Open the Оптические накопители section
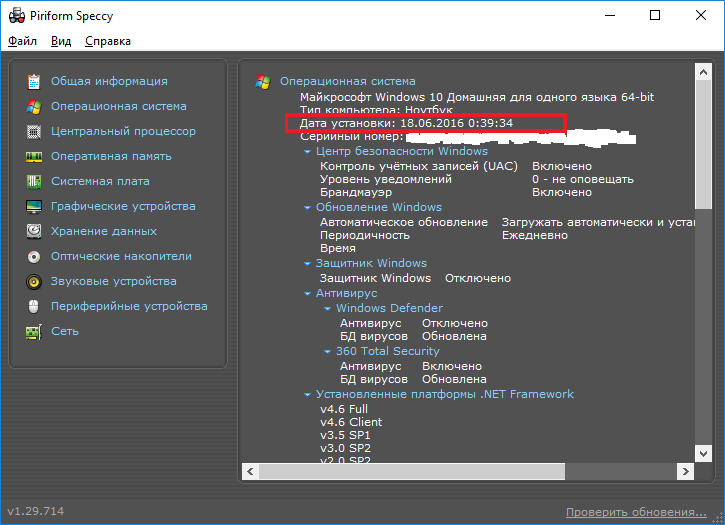Viewport: 725px width, 525px height. [121, 256]
